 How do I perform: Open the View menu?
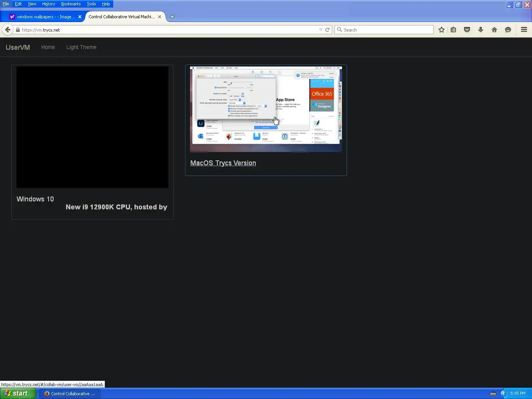(x=32, y=4)
